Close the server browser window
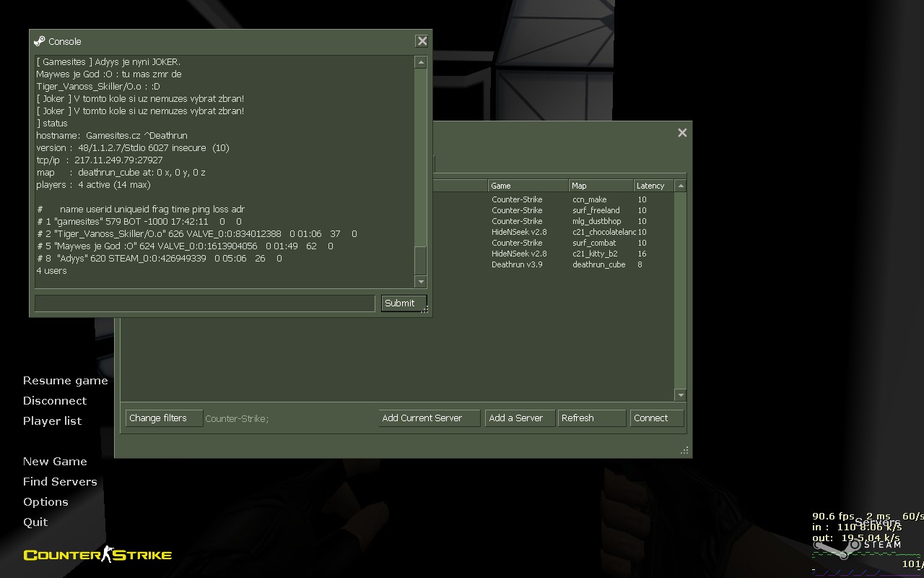The image size is (924, 578). 682,132
